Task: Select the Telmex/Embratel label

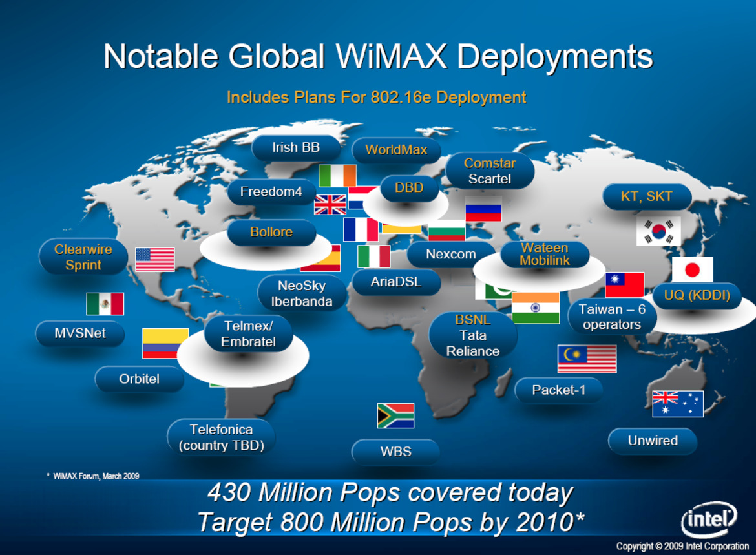Action: [248, 333]
